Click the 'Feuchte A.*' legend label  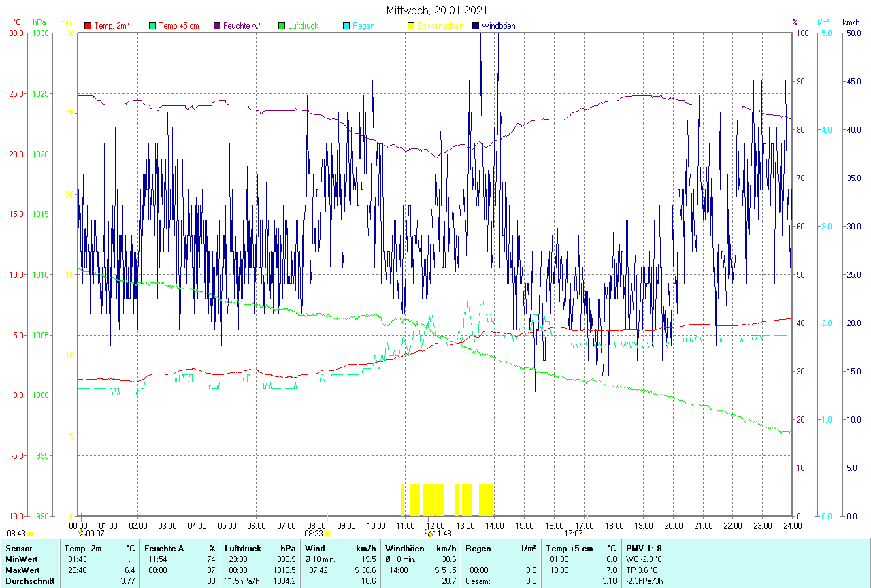click(242, 26)
